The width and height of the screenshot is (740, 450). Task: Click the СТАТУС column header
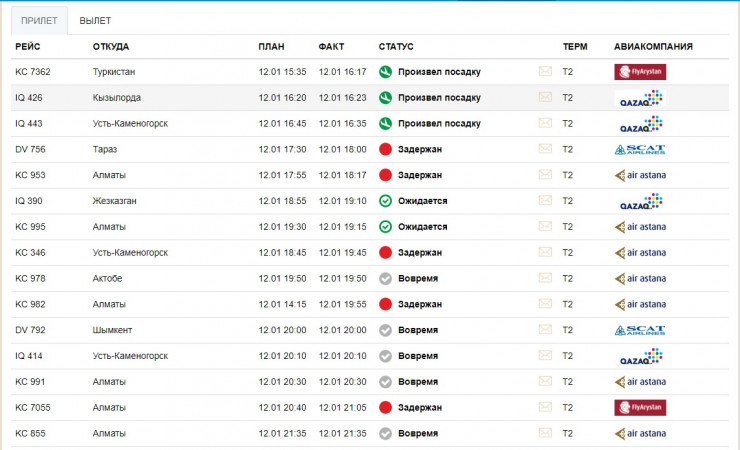pos(396,47)
